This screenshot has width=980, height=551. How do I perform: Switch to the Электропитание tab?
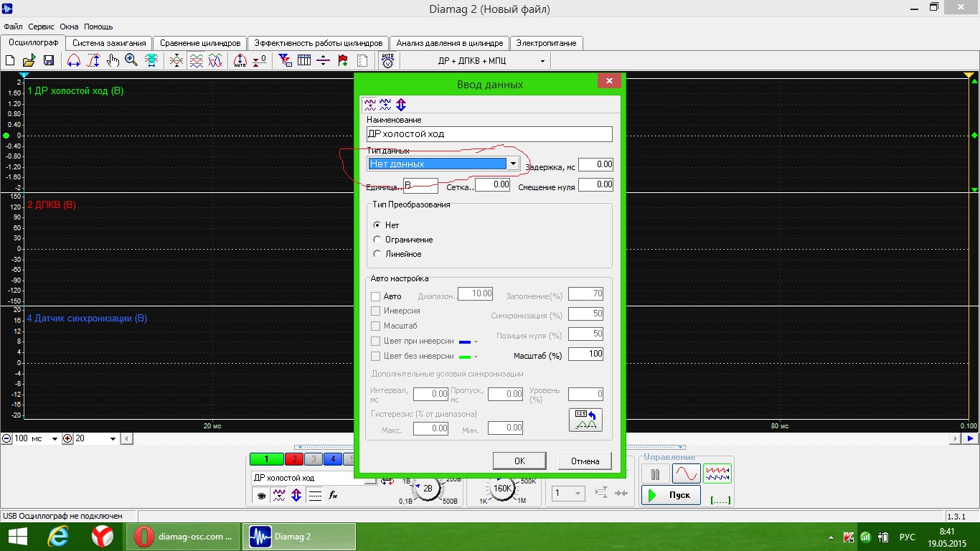pos(547,43)
